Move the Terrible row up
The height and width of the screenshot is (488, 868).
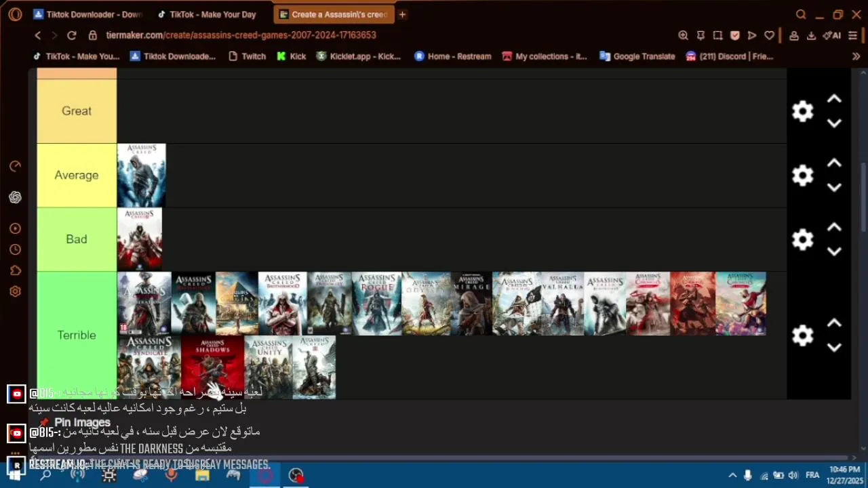click(x=834, y=323)
